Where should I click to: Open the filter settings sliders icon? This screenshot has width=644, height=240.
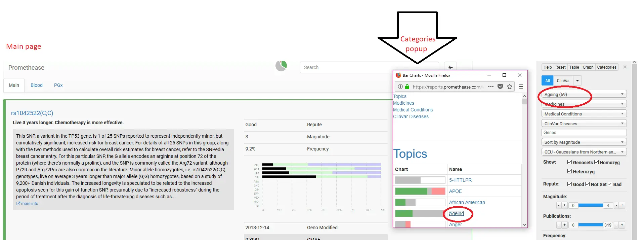coord(450,67)
